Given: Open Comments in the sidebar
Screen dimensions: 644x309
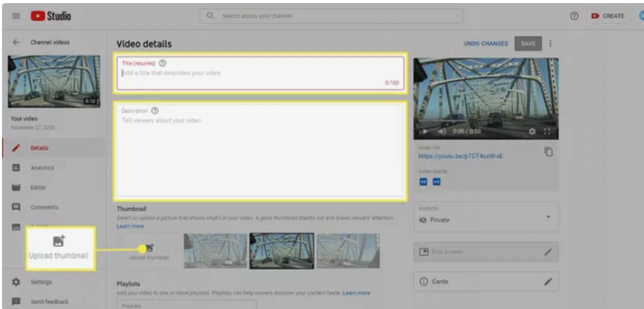Looking at the screenshot, I should [x=44, y=207].
